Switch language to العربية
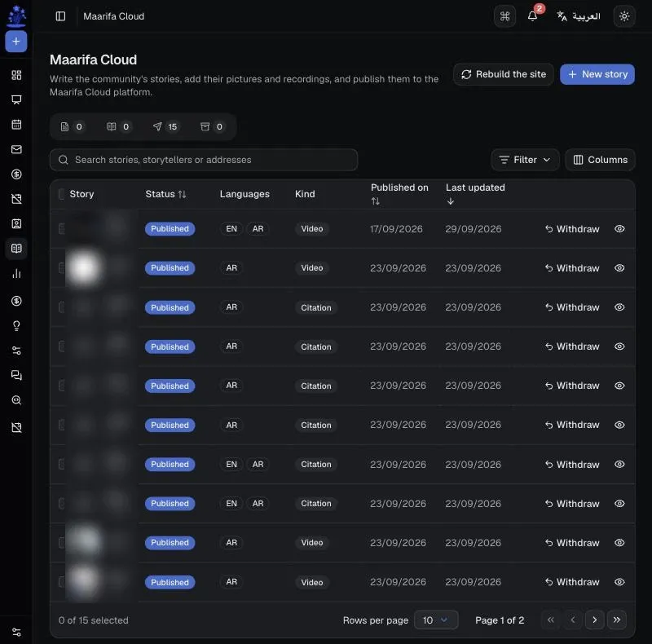The height and width of the screenshot is (644, 652). [x=579, y=16]
